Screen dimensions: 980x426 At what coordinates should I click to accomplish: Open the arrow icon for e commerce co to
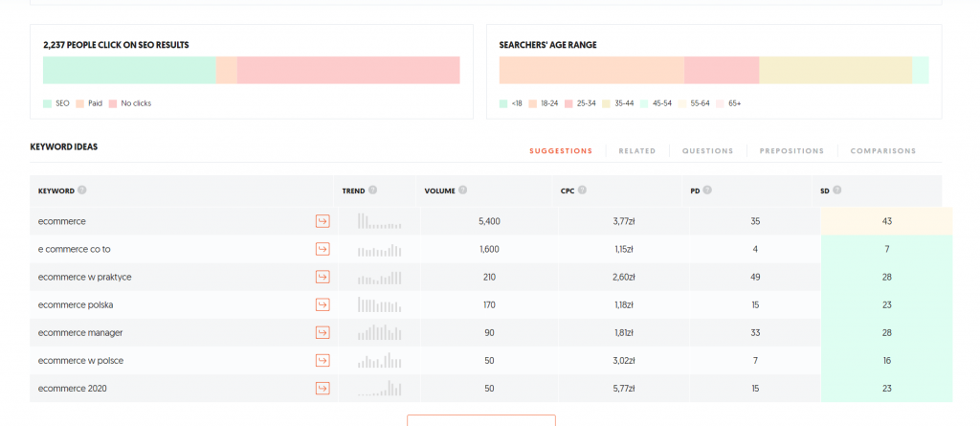click(x=323, y=249)
